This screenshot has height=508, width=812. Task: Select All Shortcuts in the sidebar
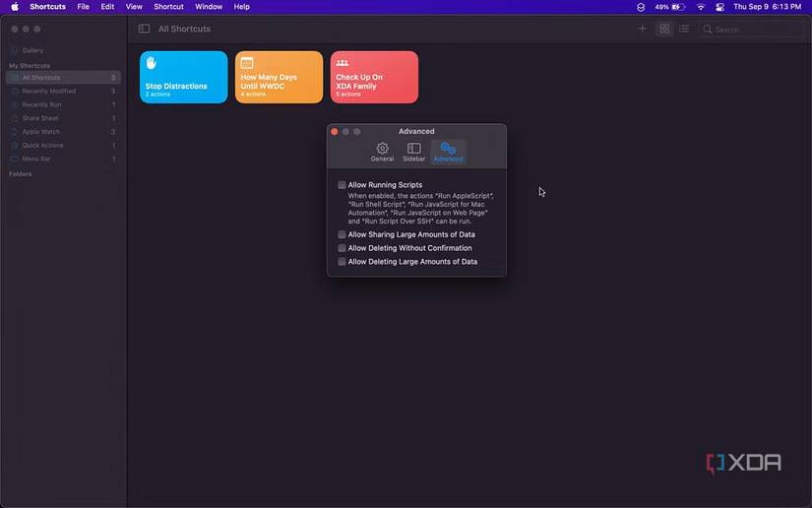point(63,78)
